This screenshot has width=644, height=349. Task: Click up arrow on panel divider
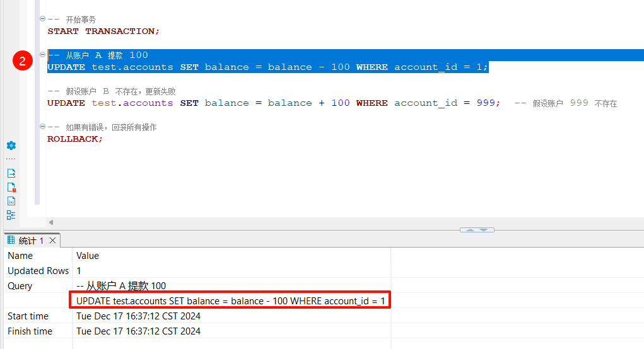[469, 230]
